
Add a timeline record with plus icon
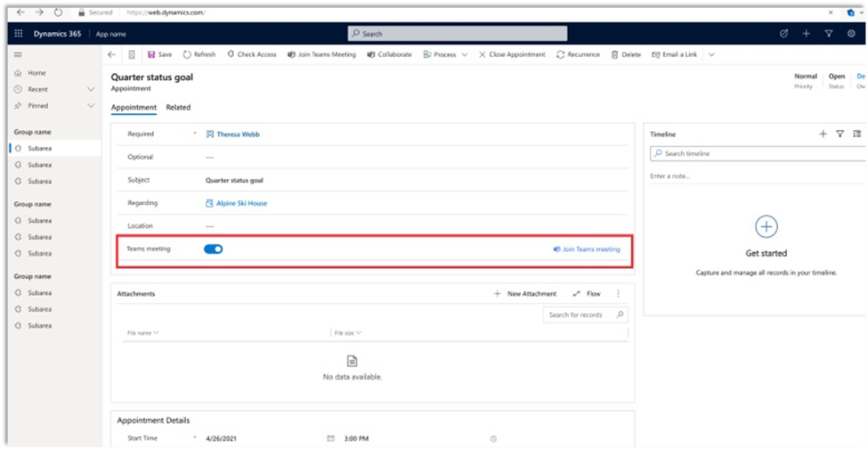tap(823, 134)
